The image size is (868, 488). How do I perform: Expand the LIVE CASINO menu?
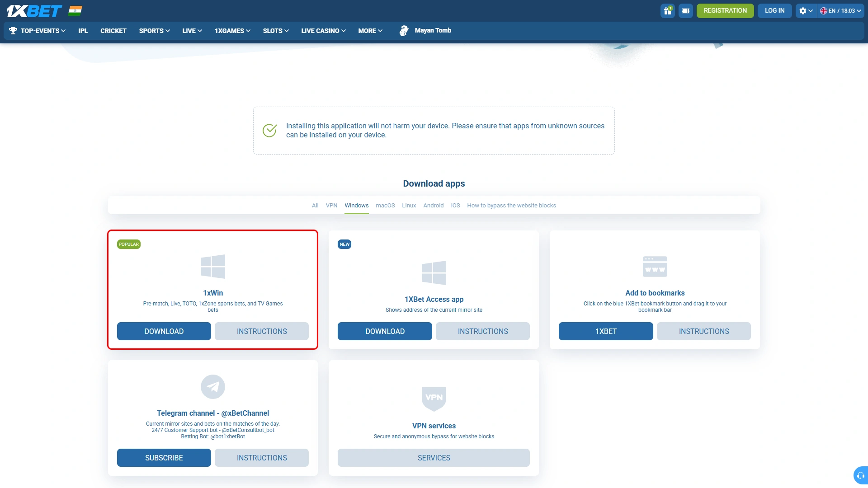pos(324,31)
